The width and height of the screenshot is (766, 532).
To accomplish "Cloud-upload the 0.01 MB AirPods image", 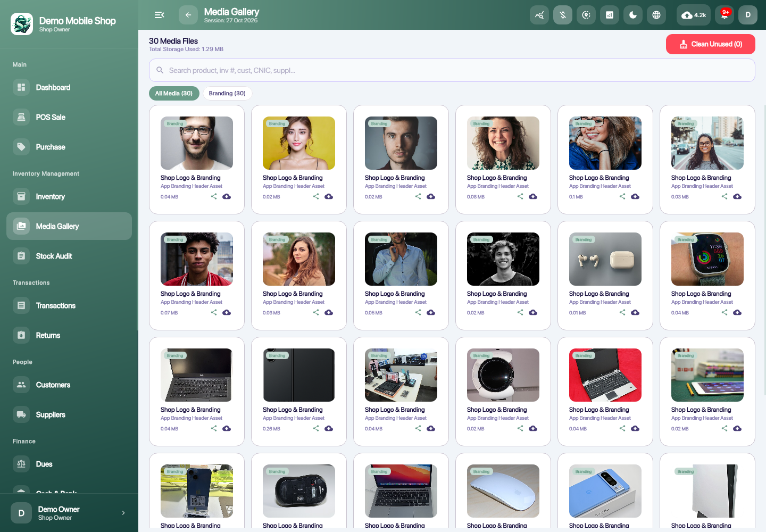I will tap(635, 312).
